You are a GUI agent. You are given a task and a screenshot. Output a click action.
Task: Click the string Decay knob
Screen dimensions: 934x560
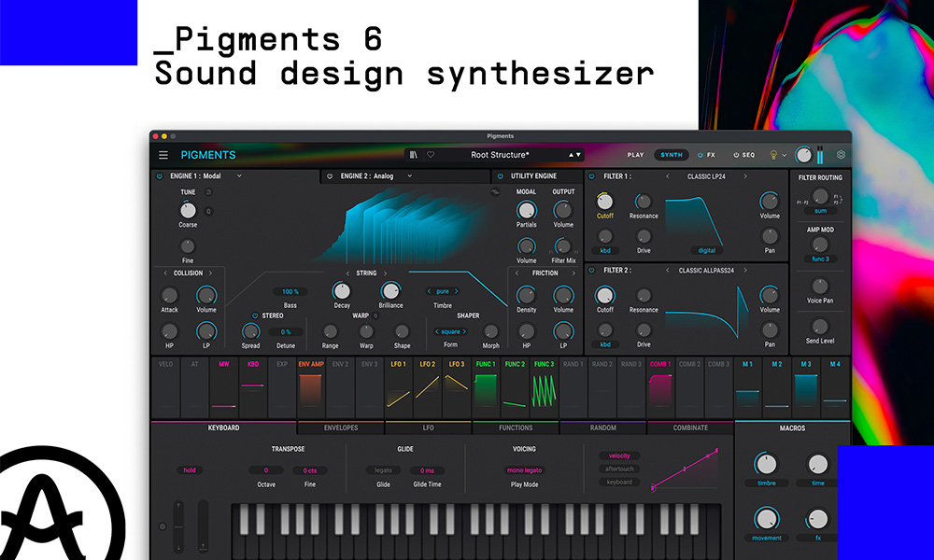[x=341, y=291]
